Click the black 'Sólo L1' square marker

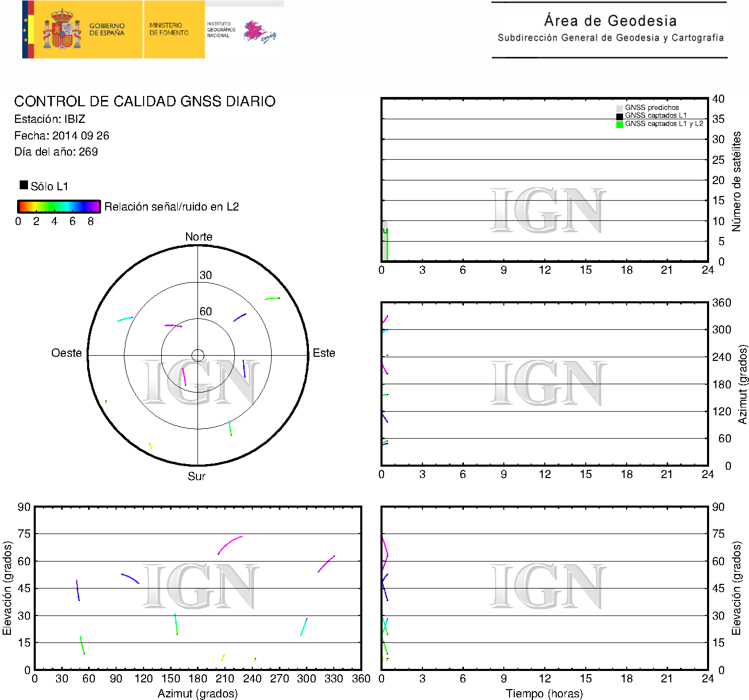coord(23,185)
